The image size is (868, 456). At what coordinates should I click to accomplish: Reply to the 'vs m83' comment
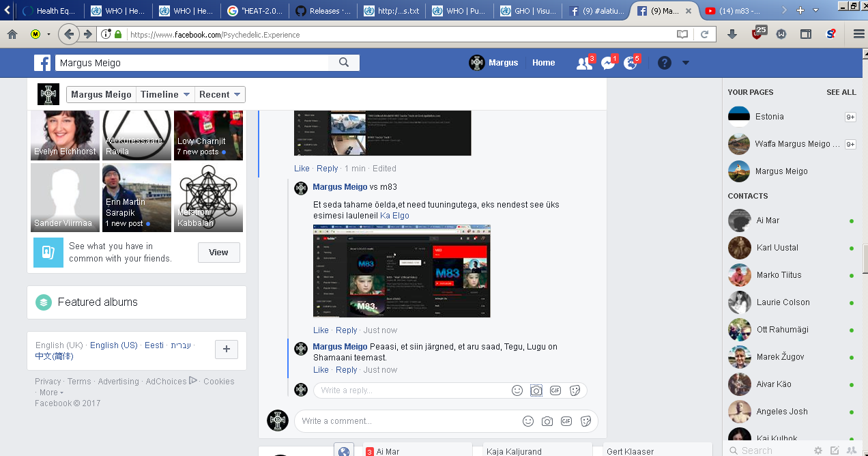pyautogui.click(x=347, y=330)
